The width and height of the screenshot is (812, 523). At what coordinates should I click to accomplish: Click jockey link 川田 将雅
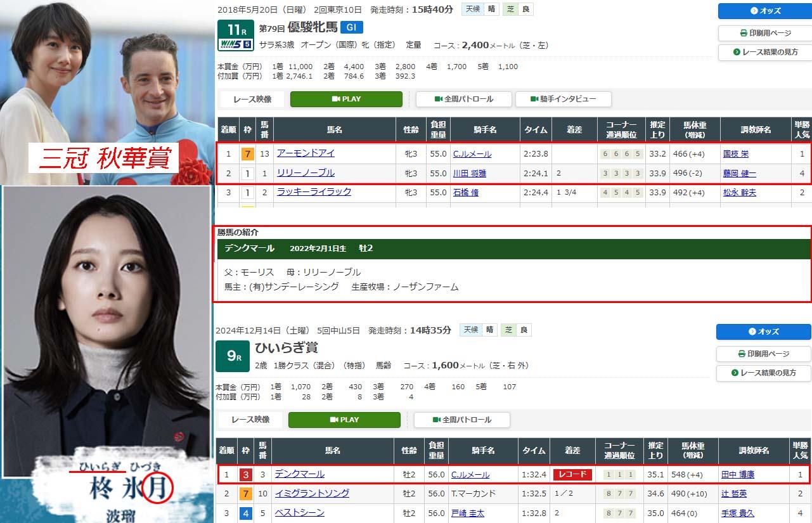pos(468,173)
